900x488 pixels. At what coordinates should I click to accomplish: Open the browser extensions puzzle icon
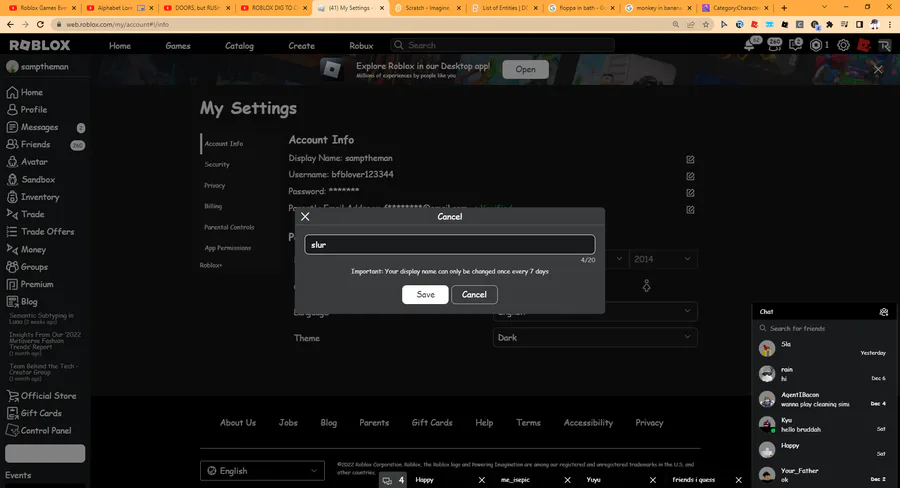click(829, 24)
